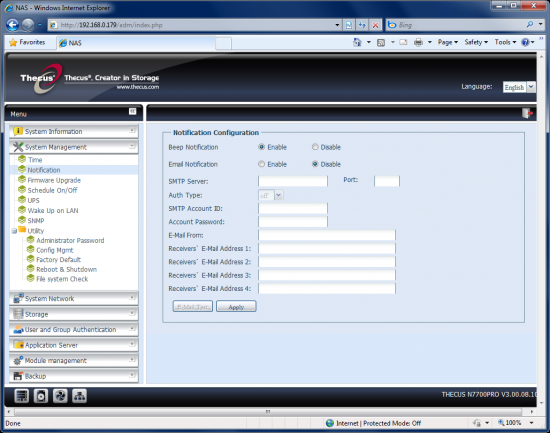Open the network status icon in the bottom bar

pyautogui.click(x=79, y=396)
